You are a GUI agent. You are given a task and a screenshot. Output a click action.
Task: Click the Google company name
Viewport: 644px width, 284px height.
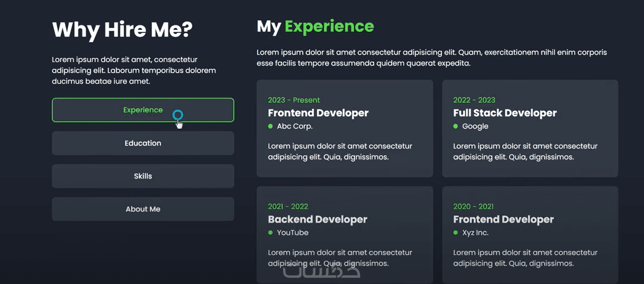(475, 127)
